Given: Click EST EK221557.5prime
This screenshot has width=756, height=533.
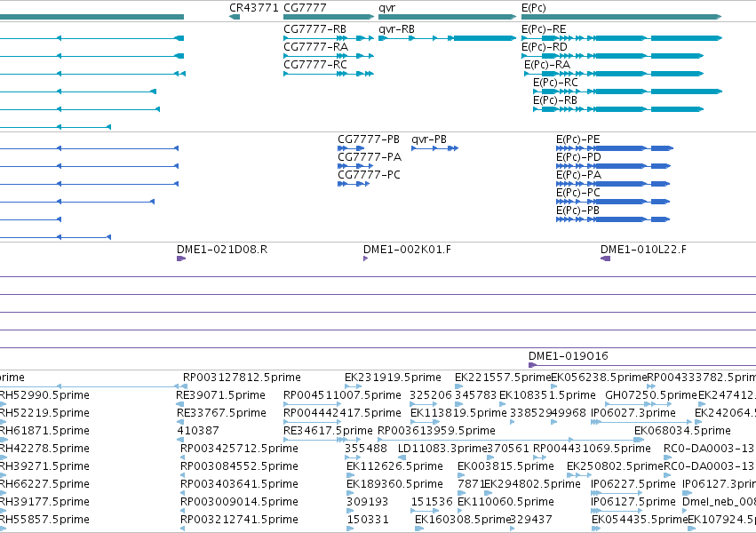Looking at the screenshot, I should pos(503,378).
